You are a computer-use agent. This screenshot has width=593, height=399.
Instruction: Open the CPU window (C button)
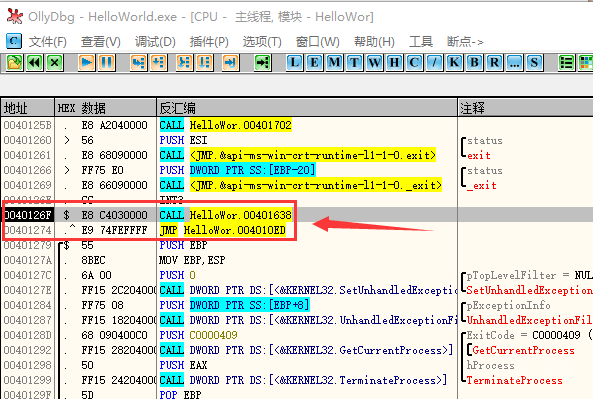[x=414, y=62]
